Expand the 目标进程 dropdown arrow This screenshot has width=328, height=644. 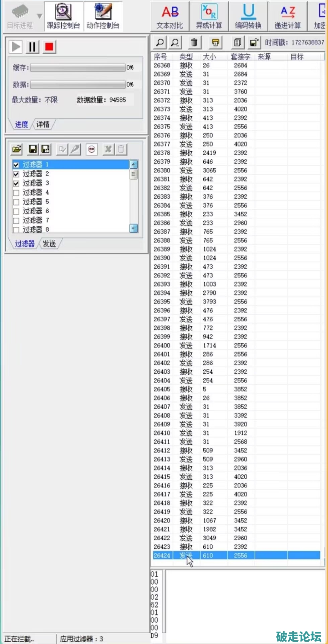tap(40, 16)
